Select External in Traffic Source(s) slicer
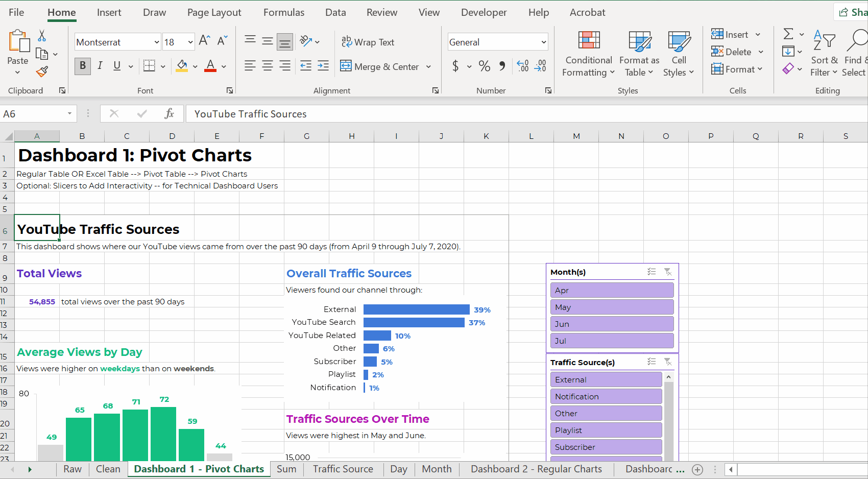 pos(606,379)
